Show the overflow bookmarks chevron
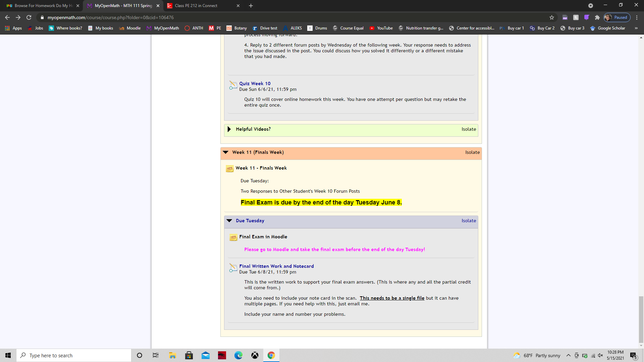This screenshot has height=362, width=644. (636, 28)
